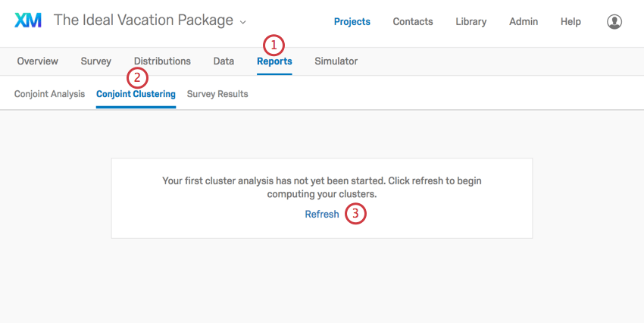Screen dimensions: 644x323
Task: Click Refresh to start cluster analysis
Action: 322,215
